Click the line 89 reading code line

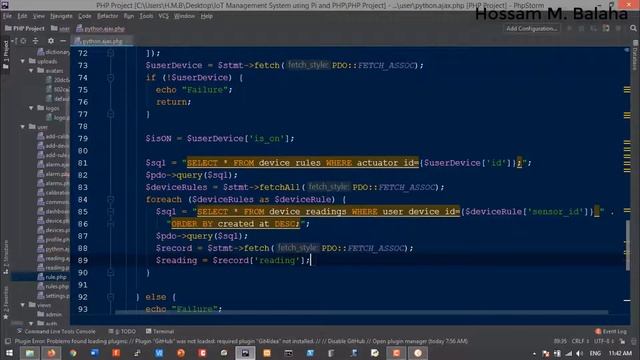click(233, 260)
